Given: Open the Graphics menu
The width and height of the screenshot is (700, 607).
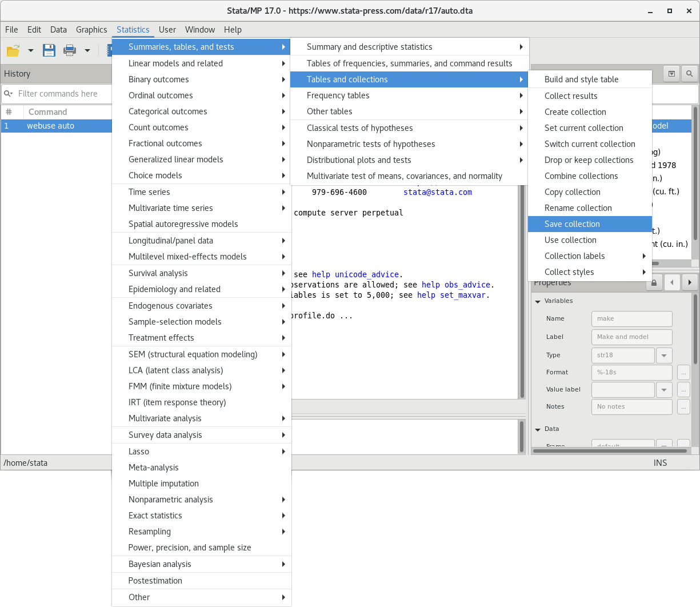Looking at the screenshot, I should pyautogui.click(x=91, y=30).
